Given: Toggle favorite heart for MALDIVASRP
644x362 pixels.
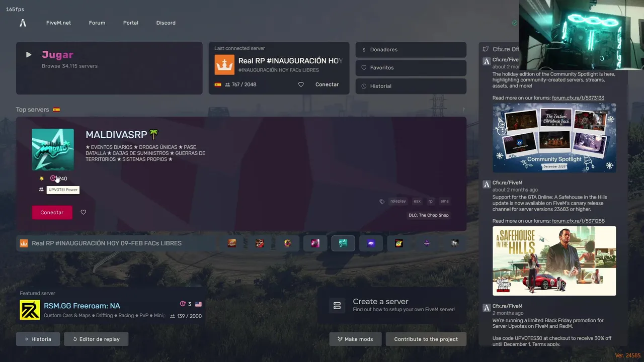Looking at the screenshot, I should click(x=84, y=212).
